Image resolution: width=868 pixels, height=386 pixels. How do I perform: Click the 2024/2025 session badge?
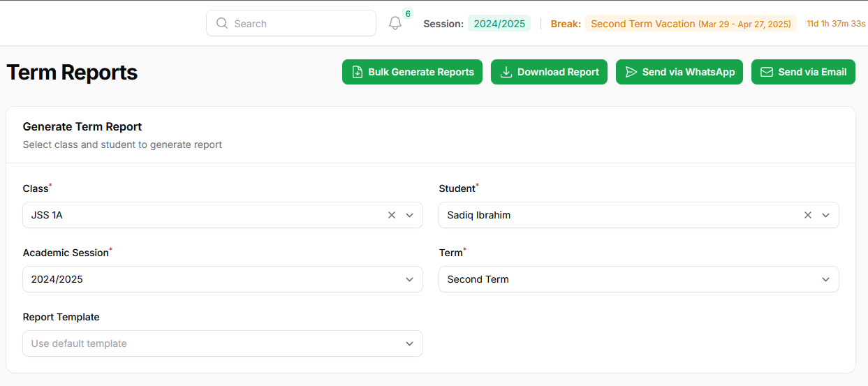point(499,23)
